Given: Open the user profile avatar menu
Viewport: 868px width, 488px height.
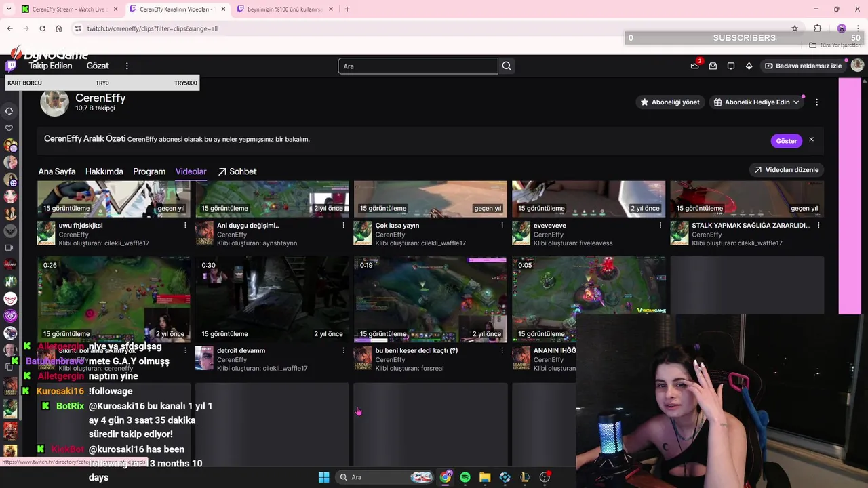Looking at the screenshot, I should 857,66.
